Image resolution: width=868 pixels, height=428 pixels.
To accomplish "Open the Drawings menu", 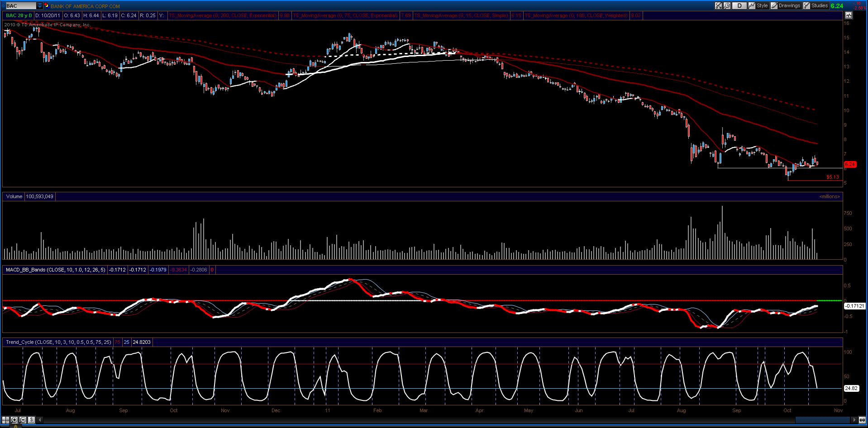I will tap(786, 6).
